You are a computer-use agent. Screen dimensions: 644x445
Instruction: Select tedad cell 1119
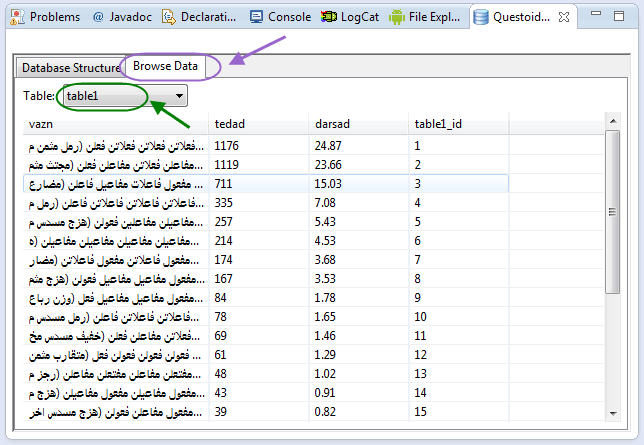tap(259, 165)
